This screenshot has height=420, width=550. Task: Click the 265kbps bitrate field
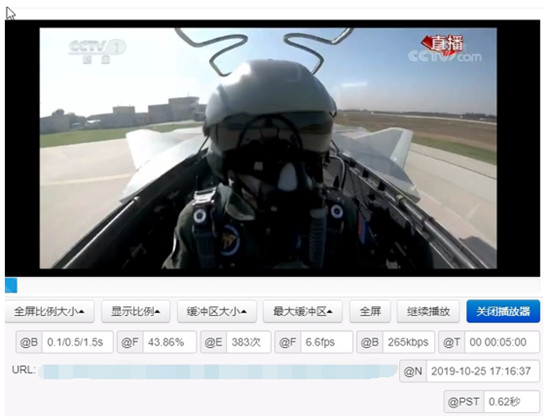(x=409, y=342)
